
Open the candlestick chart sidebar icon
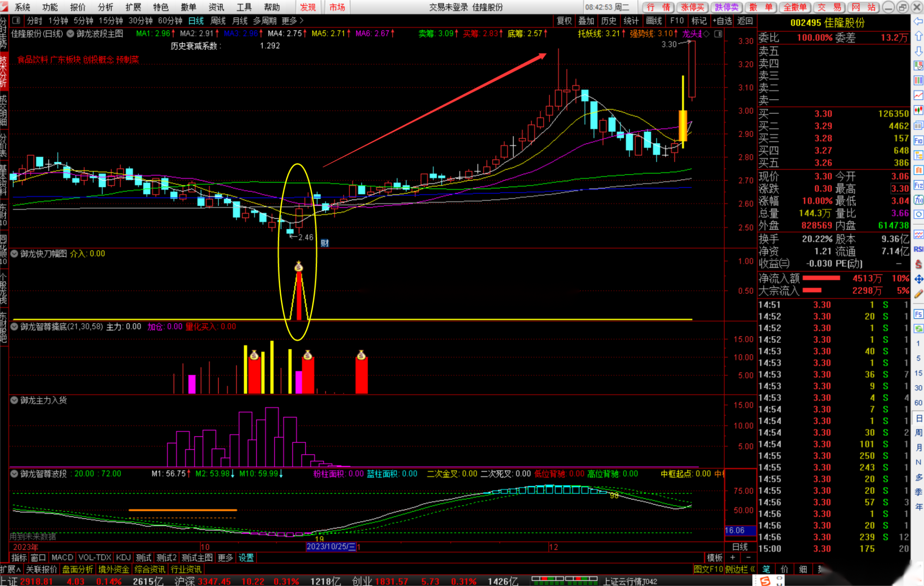point(918,110)
